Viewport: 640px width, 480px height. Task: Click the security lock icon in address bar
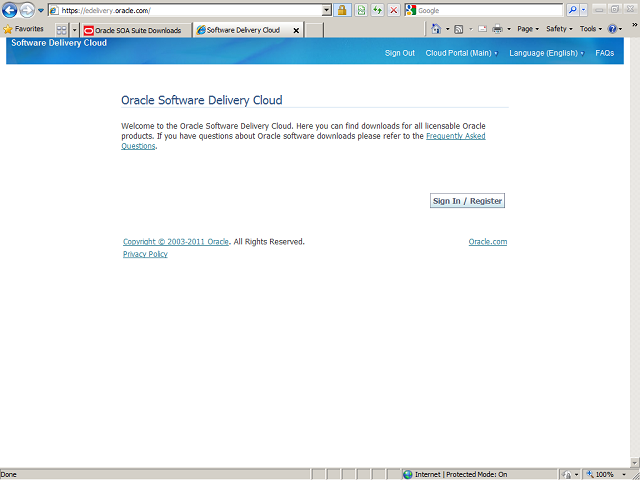[x=342, y=10]
